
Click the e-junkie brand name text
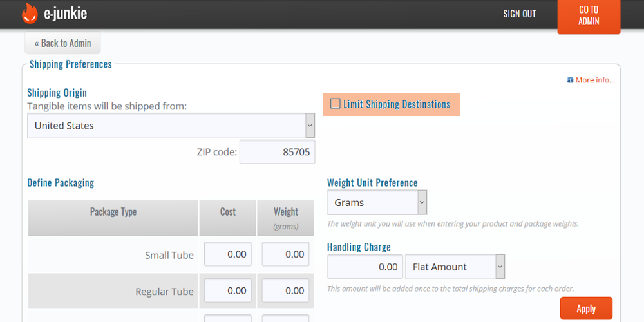click(x=66, y=14)
